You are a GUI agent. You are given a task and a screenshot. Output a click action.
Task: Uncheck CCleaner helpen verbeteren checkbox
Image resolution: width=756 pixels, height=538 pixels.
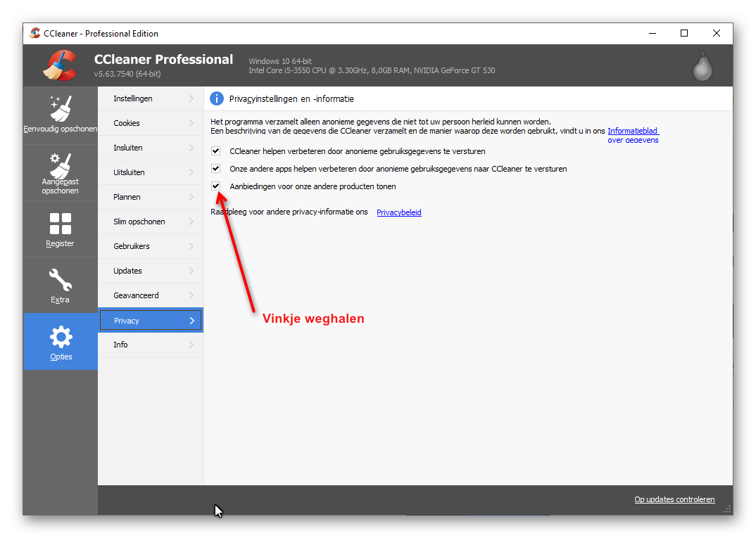click(x=216, y=151)
